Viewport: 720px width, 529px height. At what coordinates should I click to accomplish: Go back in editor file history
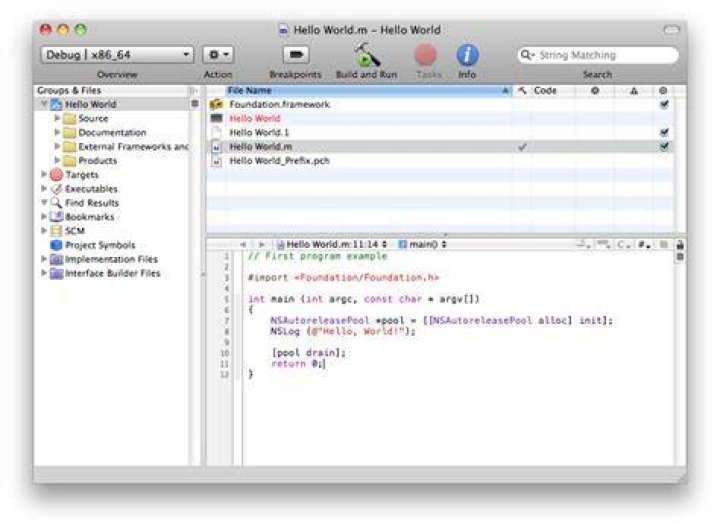(x=243, y=245)
